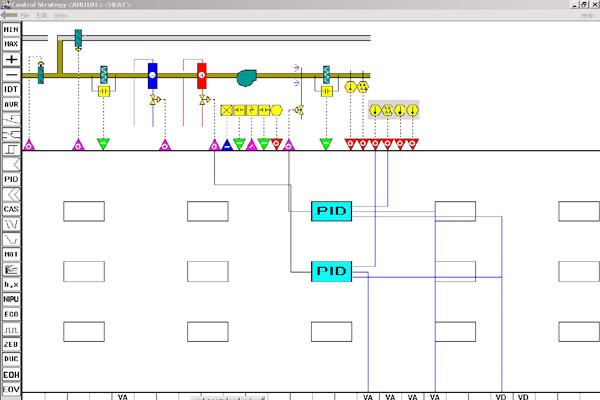The height and width of the screenshot is (400, 600).
Task: Select the MAX block tool
Action: 11,45
